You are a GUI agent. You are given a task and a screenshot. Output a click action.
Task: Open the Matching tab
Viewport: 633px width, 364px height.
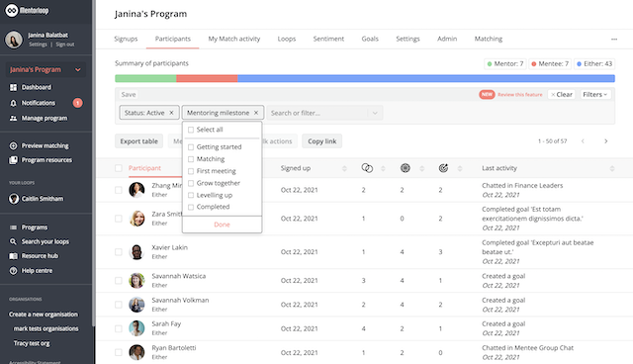(488, 39)
